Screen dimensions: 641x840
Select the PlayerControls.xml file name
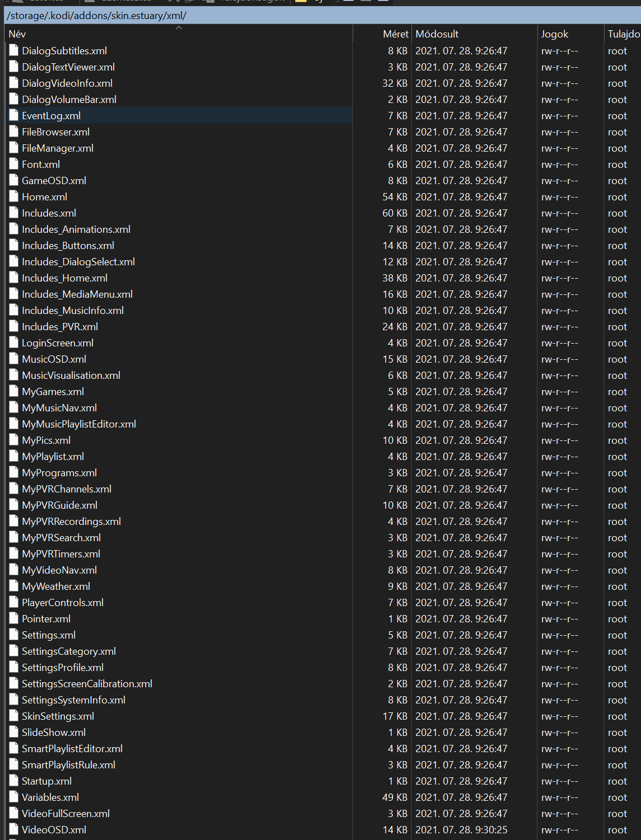coord(63,602)
